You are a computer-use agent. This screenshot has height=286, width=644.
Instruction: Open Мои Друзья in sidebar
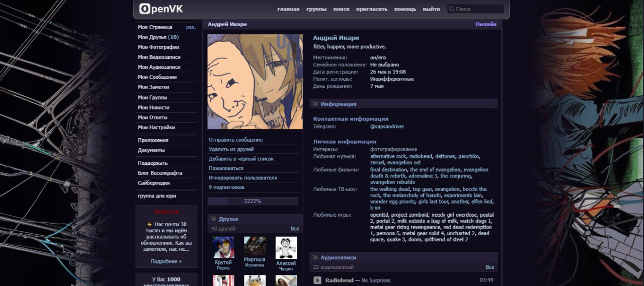coord(158,37)
